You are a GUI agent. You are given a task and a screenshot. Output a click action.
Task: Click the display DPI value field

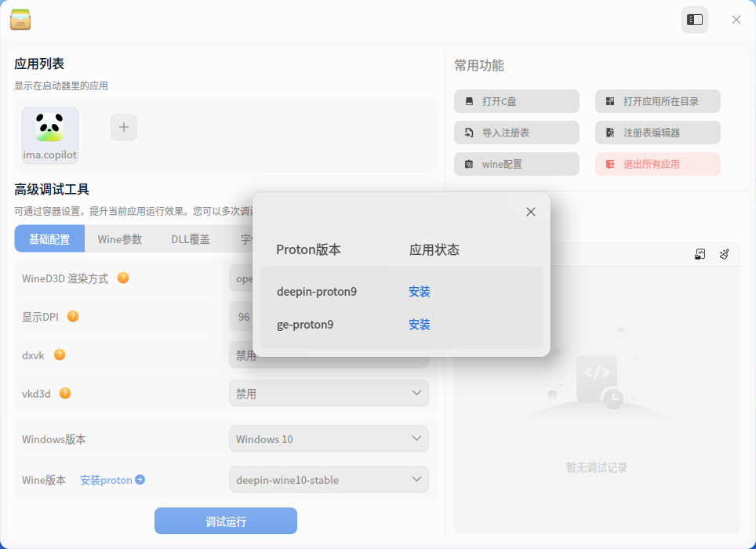pyautogui.click(x=241, y=317)
